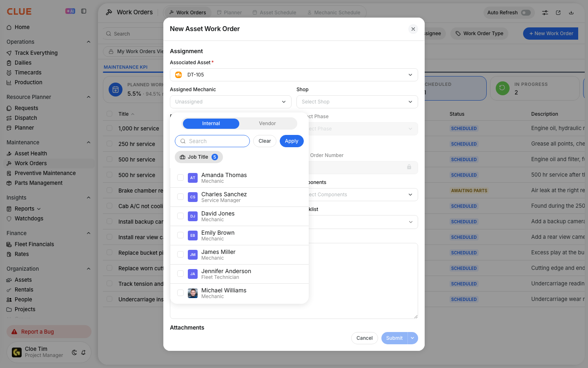Open notifications bell icon
The width and height of the screenshot is (588, 368).
(x=83, y=352)
